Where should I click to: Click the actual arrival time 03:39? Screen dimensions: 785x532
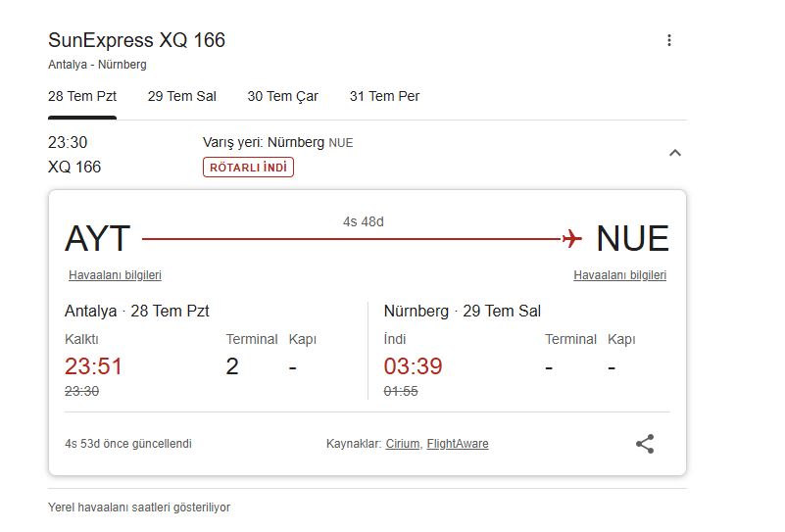[x=413, y=366]
